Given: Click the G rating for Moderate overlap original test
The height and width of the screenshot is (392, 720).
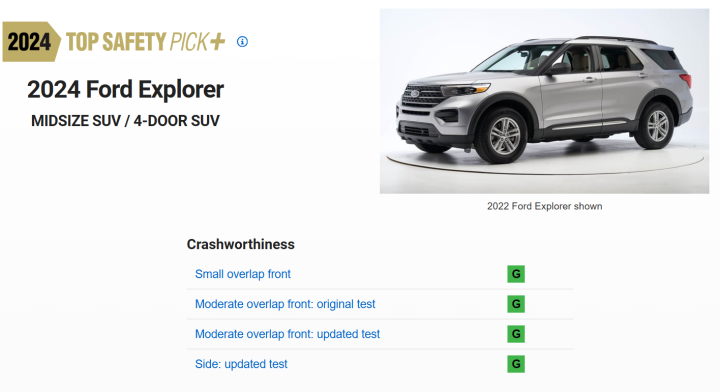Looking at the screenshot, I should [516, 304].
